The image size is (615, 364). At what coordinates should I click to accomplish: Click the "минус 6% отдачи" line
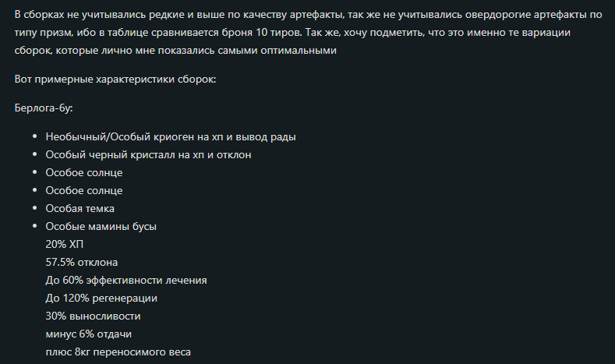click(x=89, y=334)
